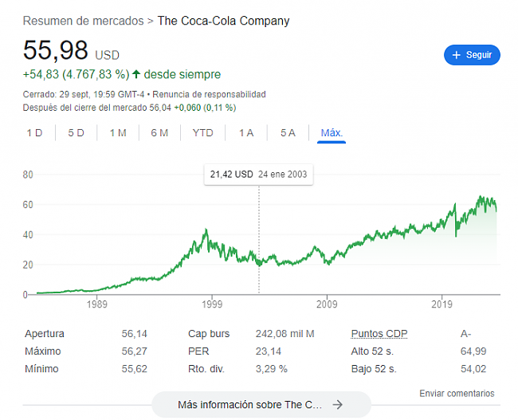Click the Seguir follow button
518x420 pixels.
tap(472, 55)
